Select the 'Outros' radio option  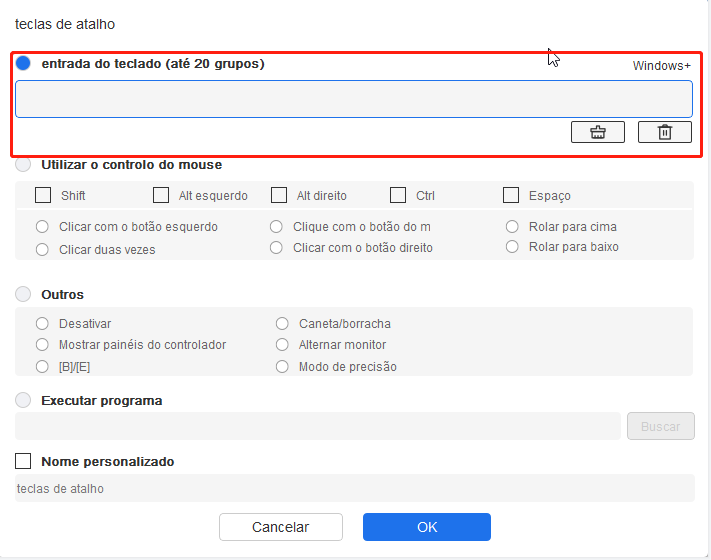coord(23,294)
